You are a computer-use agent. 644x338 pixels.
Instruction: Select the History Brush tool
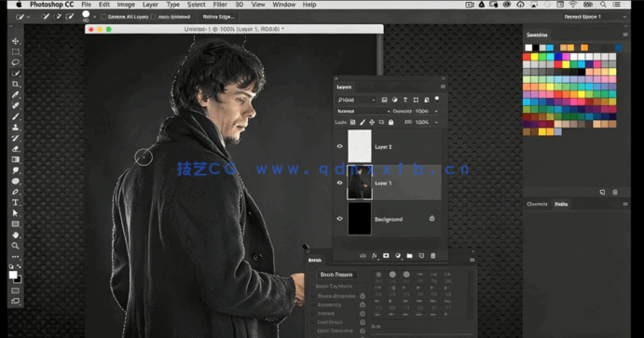click(x=15, y=138)
